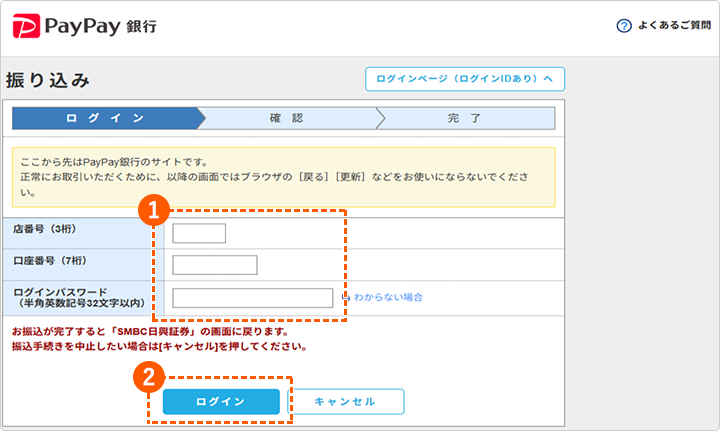This screenshot has width=720, height=431.
Task: Click the 店番号（3桁） label
Action: 45,229
